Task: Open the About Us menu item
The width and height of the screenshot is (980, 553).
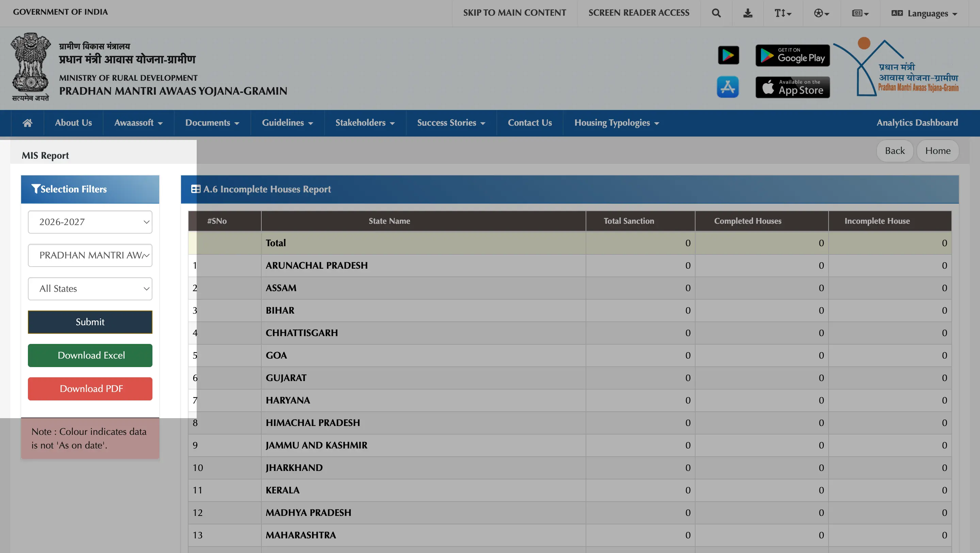Action: (x=73, y=123)
